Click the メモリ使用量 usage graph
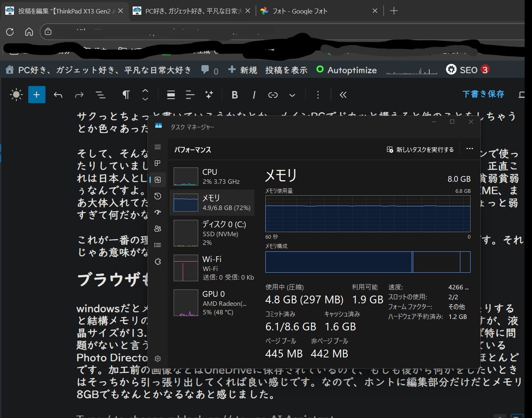 click(x=367, y=213)
